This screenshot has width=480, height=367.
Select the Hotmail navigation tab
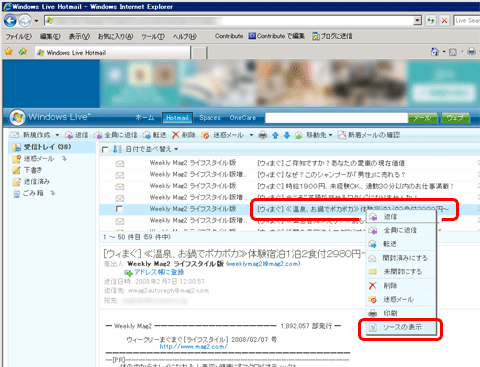click(x=177, y=118)
